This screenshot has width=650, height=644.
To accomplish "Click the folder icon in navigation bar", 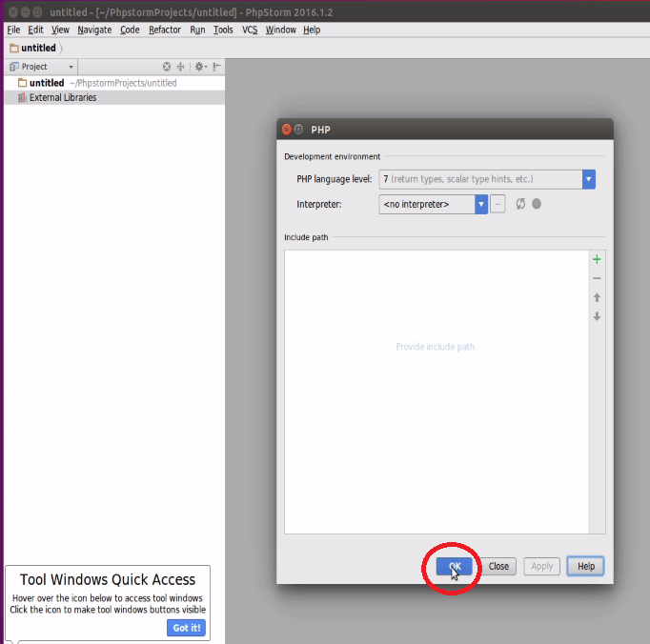I will (x=14, y=48).
